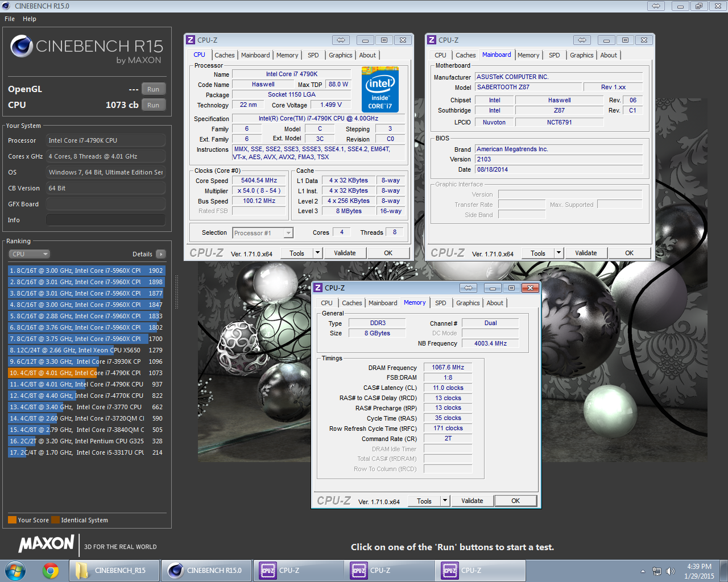Click double-arrow icon in memory CPU-Z title bar
The image size is (728, 582).
pos(468,288)
